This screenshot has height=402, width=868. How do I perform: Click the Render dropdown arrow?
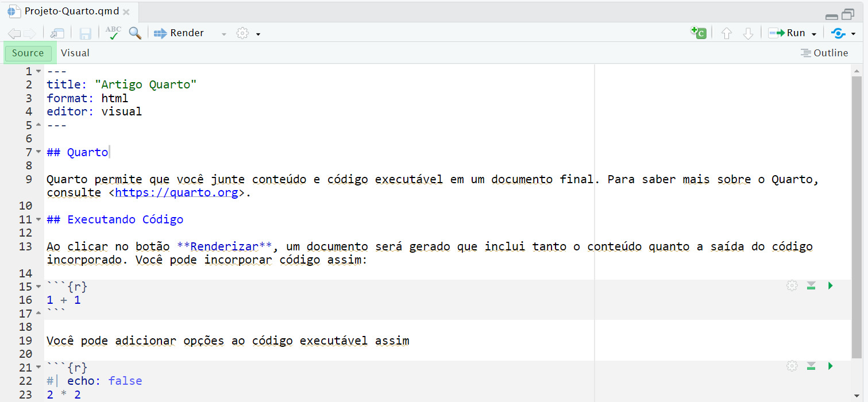224,34
